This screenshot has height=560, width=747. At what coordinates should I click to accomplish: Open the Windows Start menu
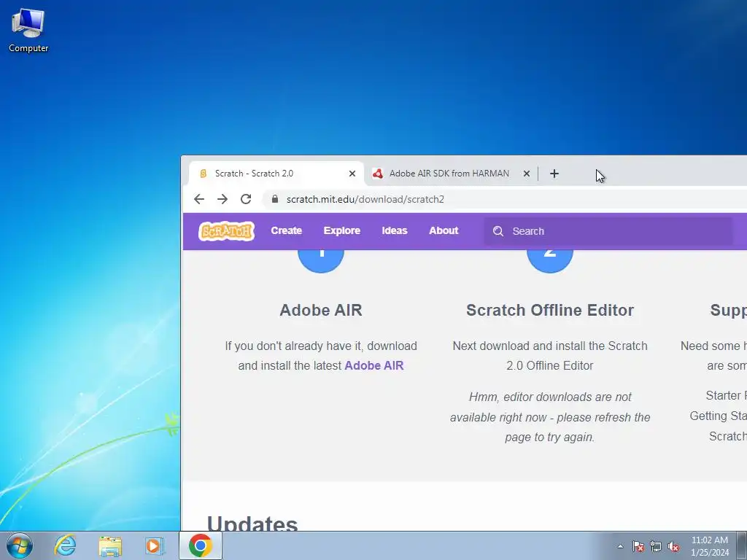click(x=20, y=545)
